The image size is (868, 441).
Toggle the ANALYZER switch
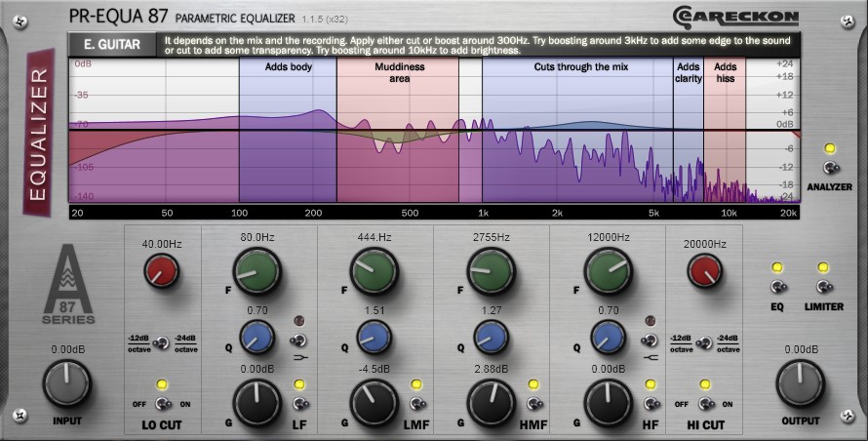[829, 167]
